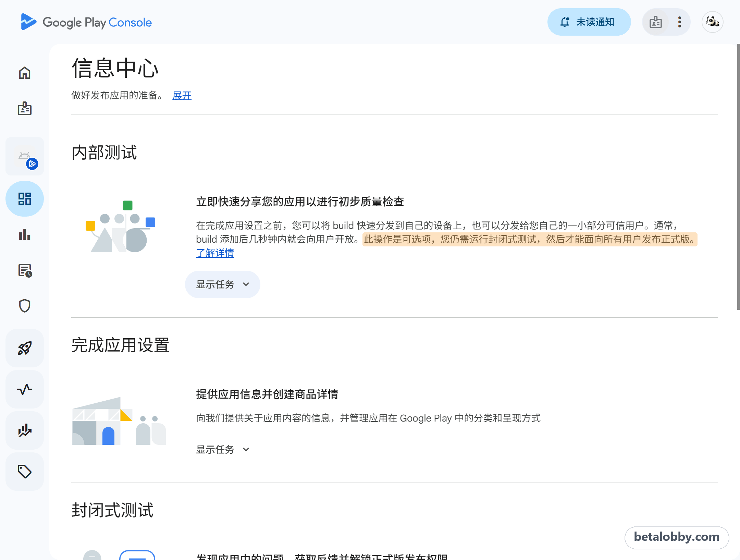740x560 pixels.
Task: Click the account badge icon in top bar
Action: (656, 22)
